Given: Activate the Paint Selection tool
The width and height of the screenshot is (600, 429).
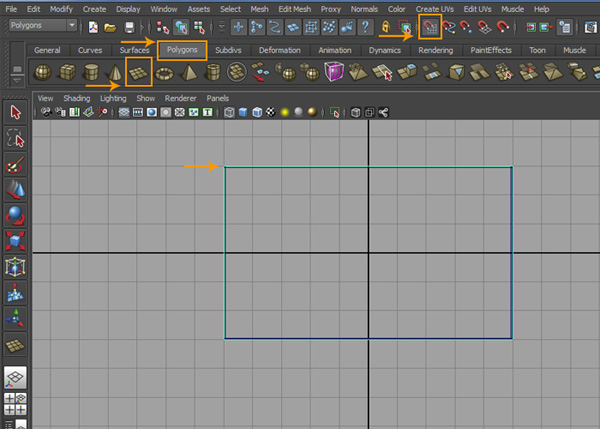Looking at the screenshot, I should [15, 165].
